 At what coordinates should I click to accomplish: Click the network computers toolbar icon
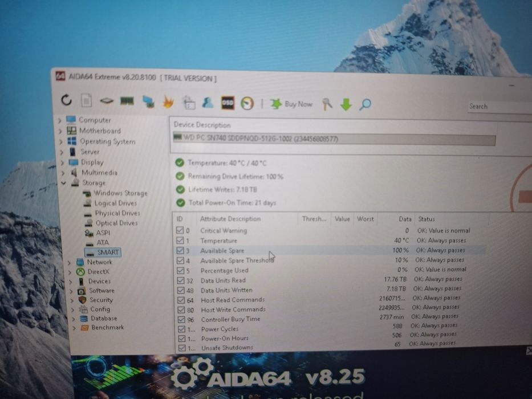[x=148, y=102]
